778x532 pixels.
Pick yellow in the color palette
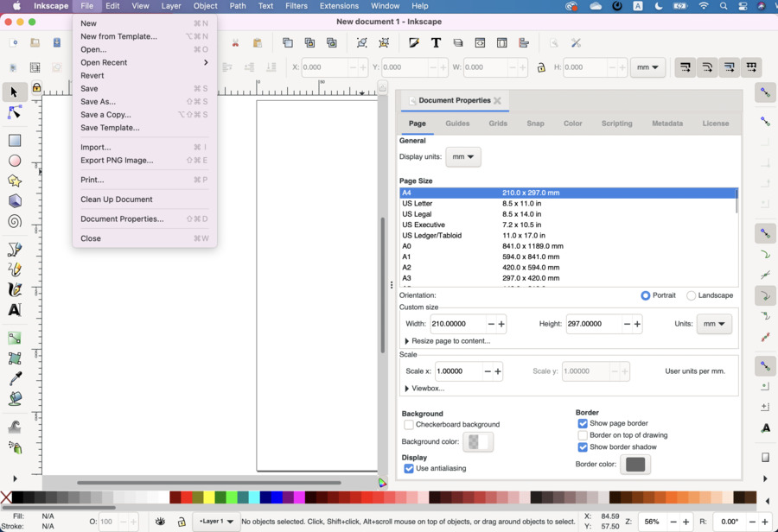point(209,497)
